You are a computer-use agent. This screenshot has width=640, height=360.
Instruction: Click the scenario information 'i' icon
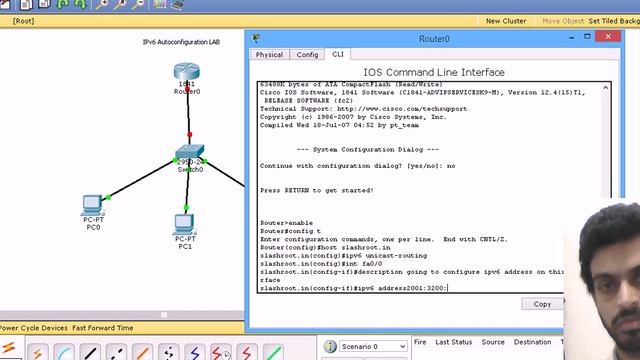pyautogui.click(x=330, y=347)
